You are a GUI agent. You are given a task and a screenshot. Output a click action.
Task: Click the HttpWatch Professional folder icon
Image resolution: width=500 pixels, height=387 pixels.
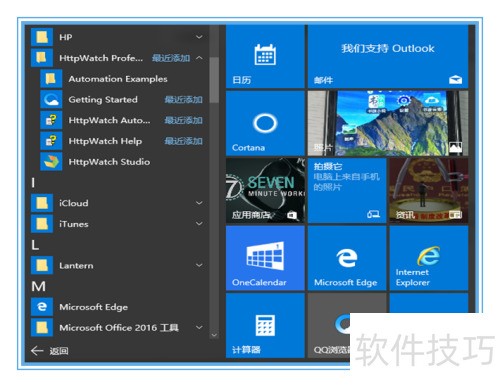point(42,58)
